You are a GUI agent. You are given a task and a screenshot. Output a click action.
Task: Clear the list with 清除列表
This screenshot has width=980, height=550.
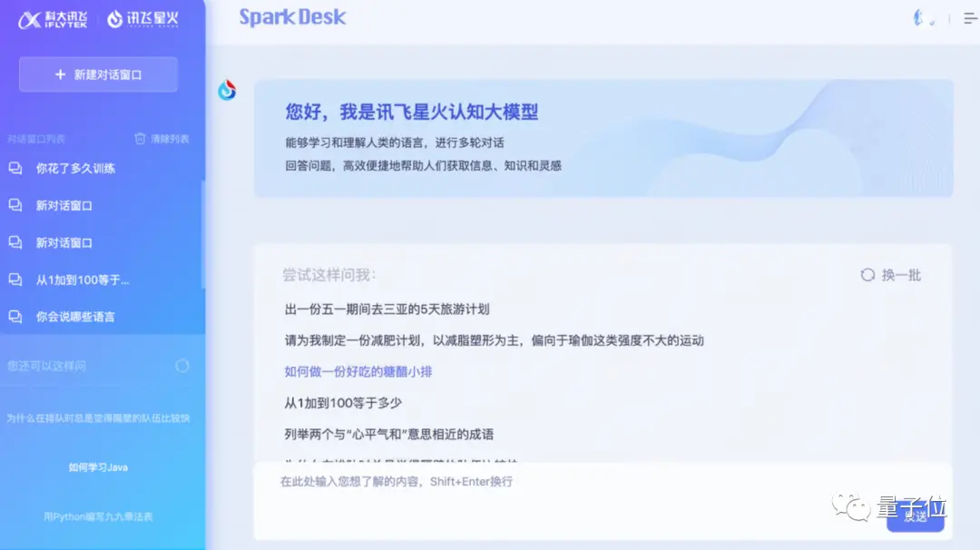click(x=170, y=139)
